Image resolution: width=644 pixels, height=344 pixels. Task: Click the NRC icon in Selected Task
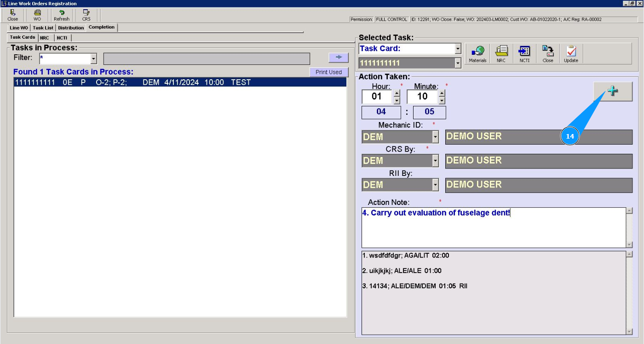point(501,54)
